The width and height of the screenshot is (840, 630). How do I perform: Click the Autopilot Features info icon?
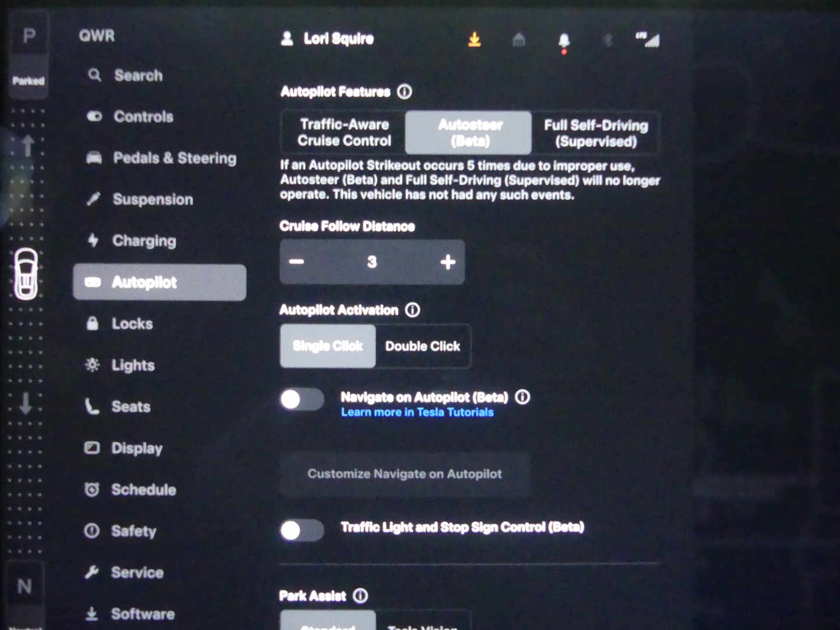click(404, 92)
